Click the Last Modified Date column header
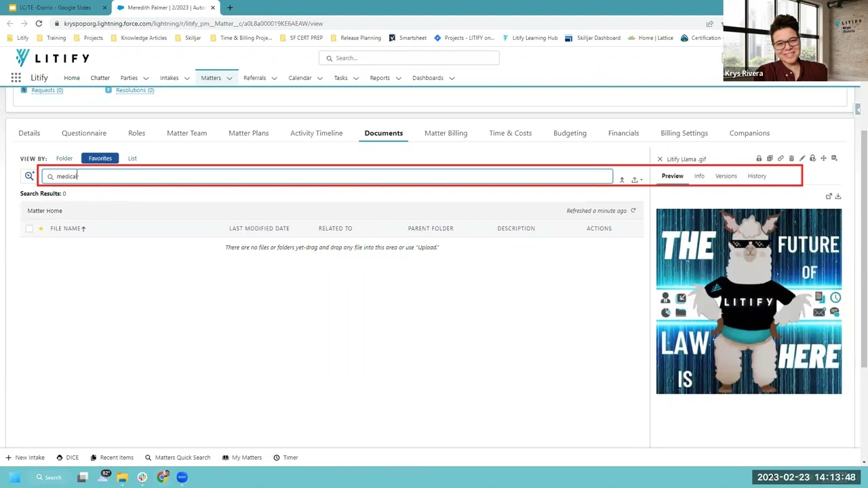Viewport: 868px width, 488px height. pos(259,229)
